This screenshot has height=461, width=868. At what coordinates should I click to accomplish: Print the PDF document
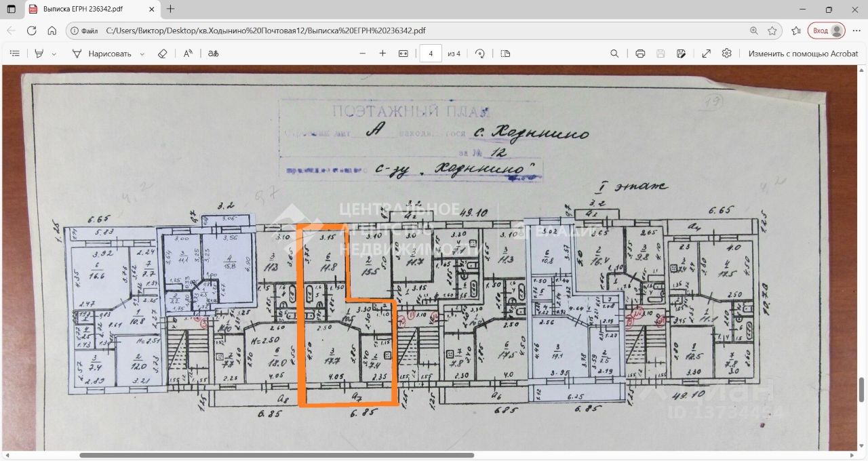640,54
